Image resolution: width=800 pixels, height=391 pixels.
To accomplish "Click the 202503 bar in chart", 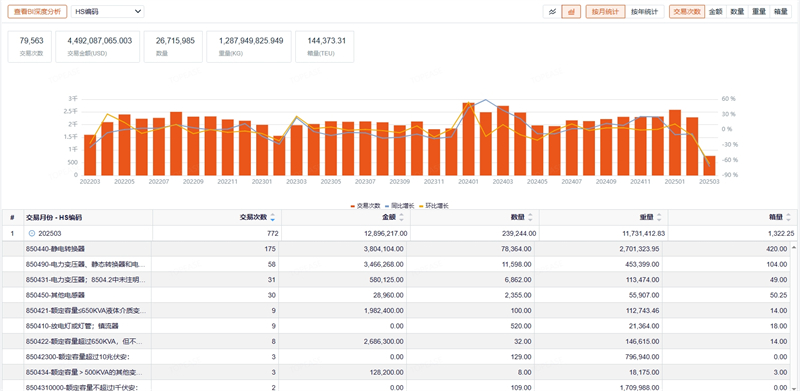I will (x=709, y=166).
